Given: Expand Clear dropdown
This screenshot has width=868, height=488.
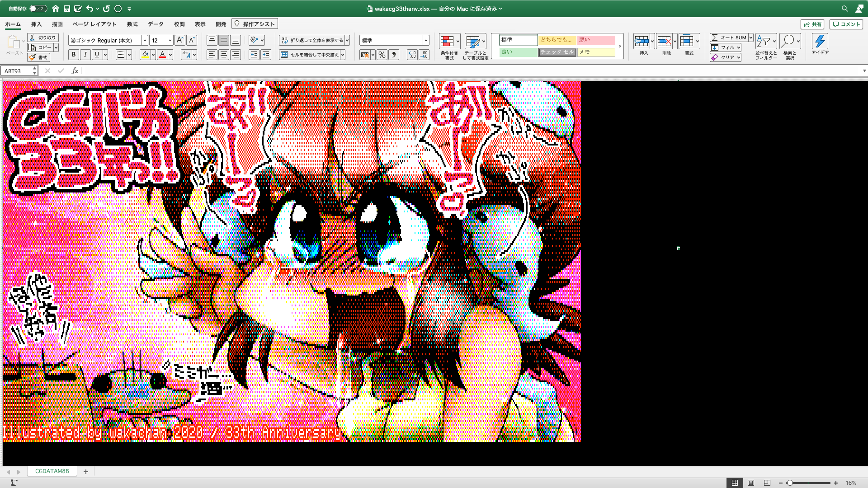Looking at the screenshot, I should click(739, 57).
